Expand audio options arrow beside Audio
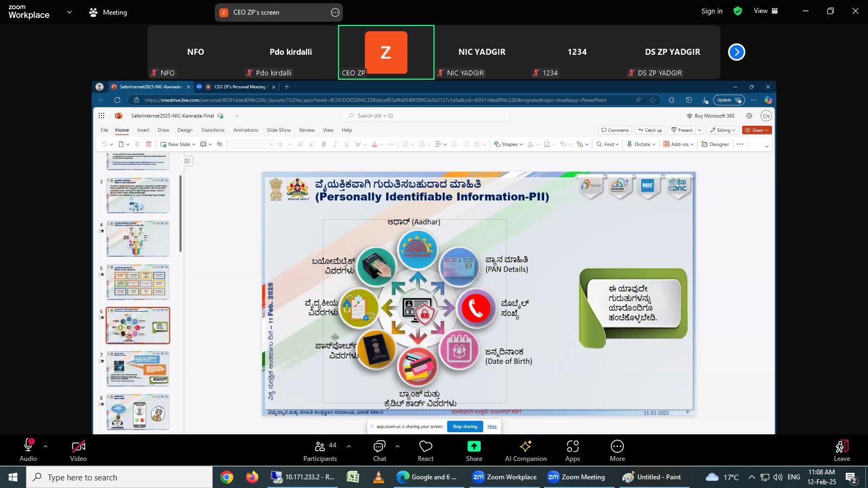Screen dimensions: 868x488 pyautogui.click(x=46, y=446)
